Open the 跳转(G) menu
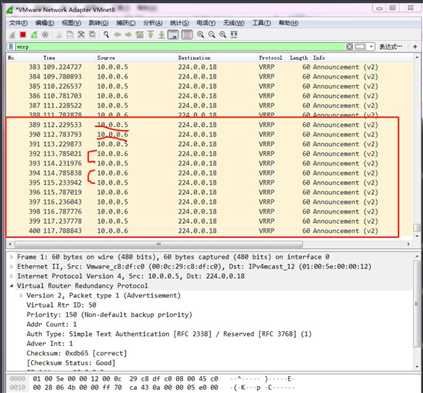 (99, 23)
